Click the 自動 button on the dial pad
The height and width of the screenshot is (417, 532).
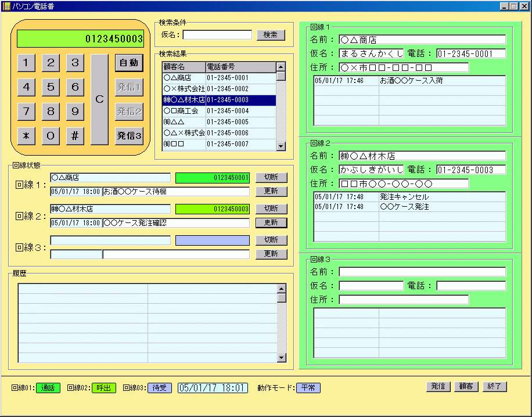[129, 63]
